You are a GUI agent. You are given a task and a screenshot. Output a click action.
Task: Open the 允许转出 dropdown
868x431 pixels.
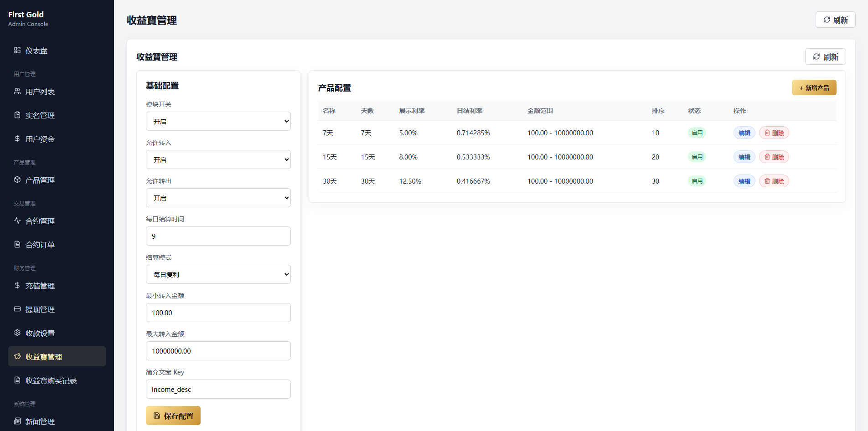(x=218, y=198)
